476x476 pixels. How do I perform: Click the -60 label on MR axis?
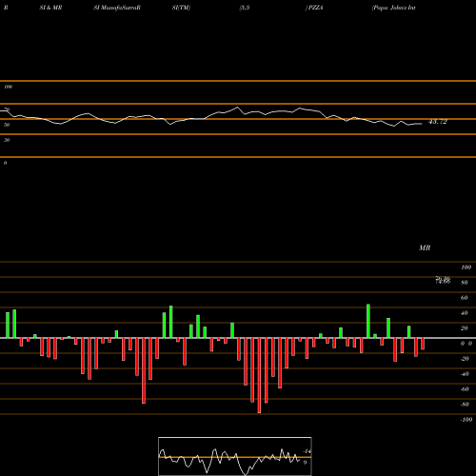click(x=465, y=389)
